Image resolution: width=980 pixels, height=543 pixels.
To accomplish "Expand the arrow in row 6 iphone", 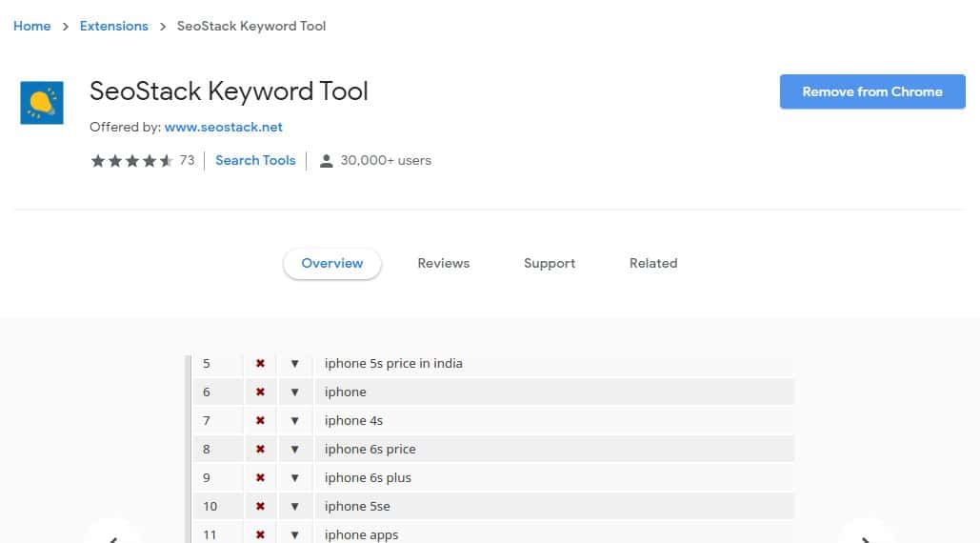I will coord(294,392).
